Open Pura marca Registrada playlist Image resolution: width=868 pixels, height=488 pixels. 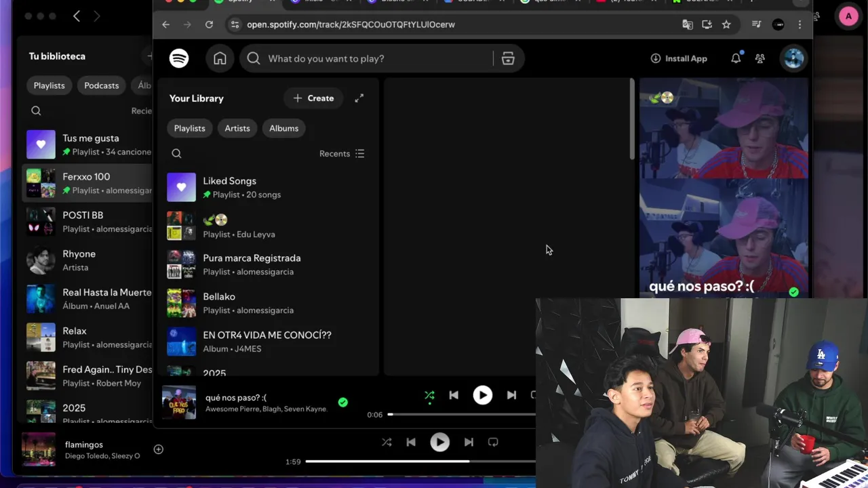point(268,264)
